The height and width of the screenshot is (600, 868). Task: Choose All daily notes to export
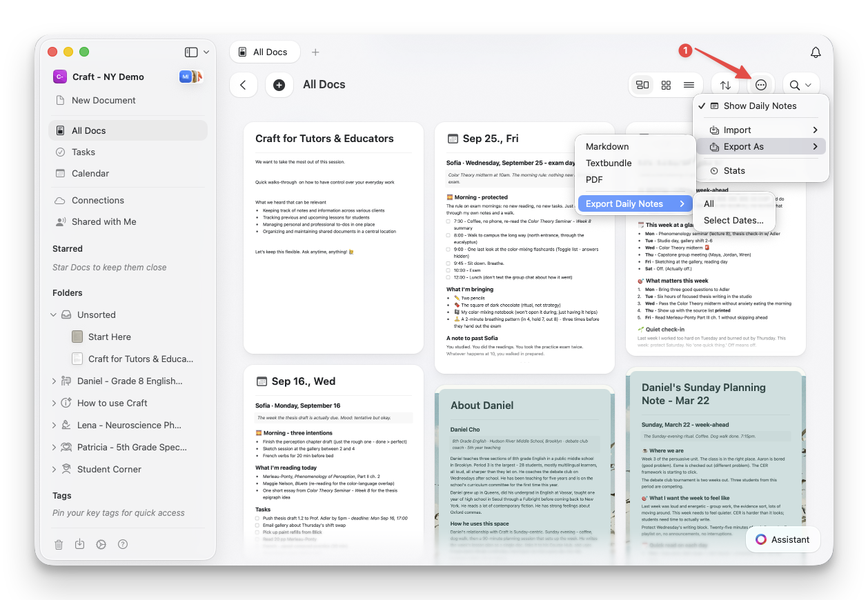coord(735,203)
